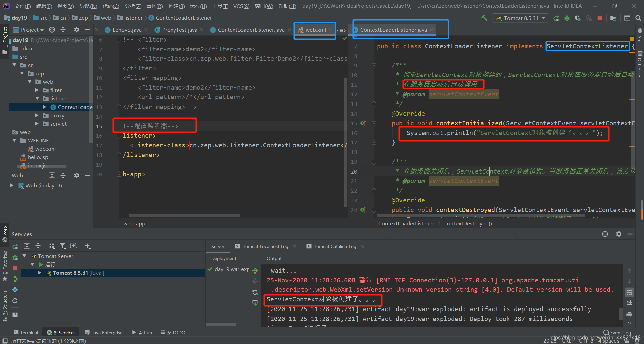Rerun the service in the Services sidebar
This screenshot has width=644, height=344.
(x=15, y=247)
